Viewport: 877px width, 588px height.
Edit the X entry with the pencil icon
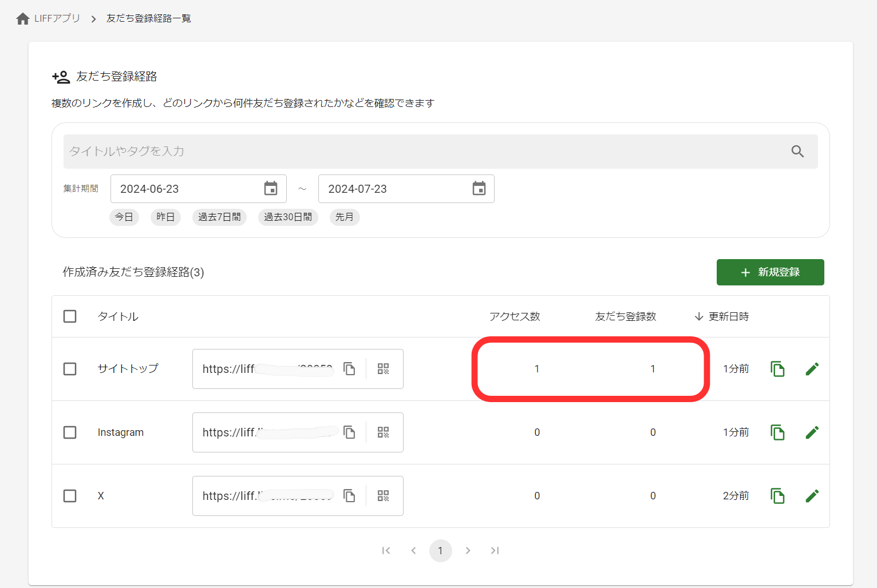812,495
